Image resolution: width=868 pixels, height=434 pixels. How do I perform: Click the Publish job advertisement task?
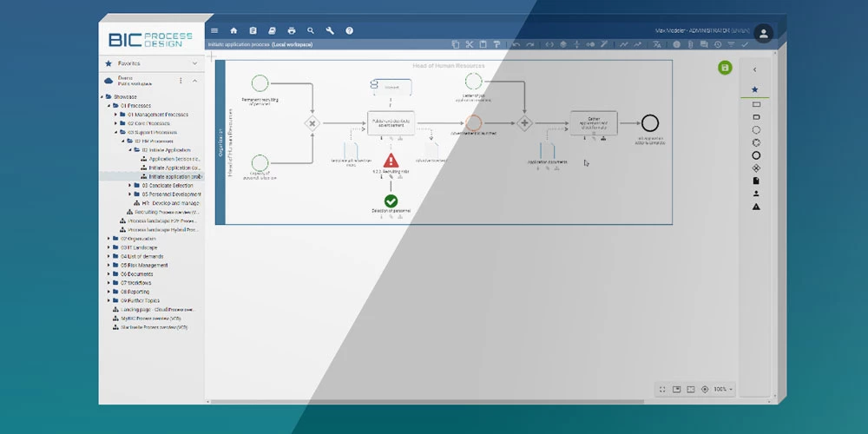pyautogui.click(x=392, y=123)
